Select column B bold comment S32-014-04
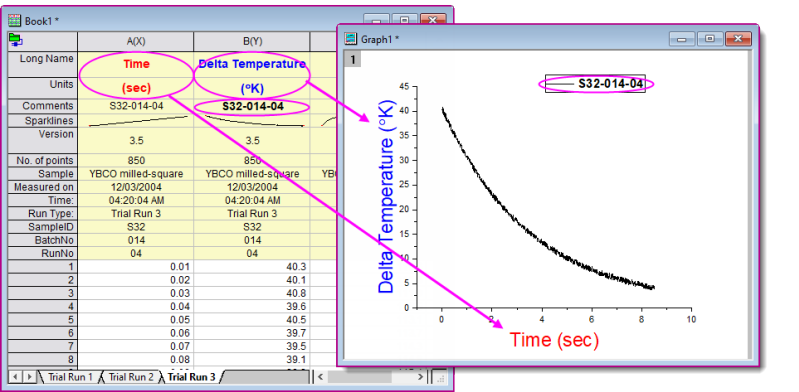Viewport: 799px width, 392px height. tap(252, 107)
